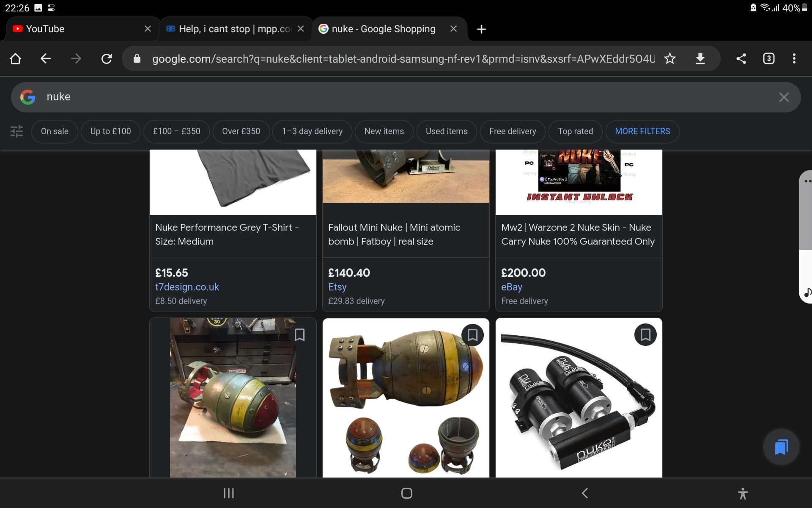This screenshot has width=812, height=508.
Task: Reload the Google Shopping page
Action: pyautogui.click(x=107, y=58)
